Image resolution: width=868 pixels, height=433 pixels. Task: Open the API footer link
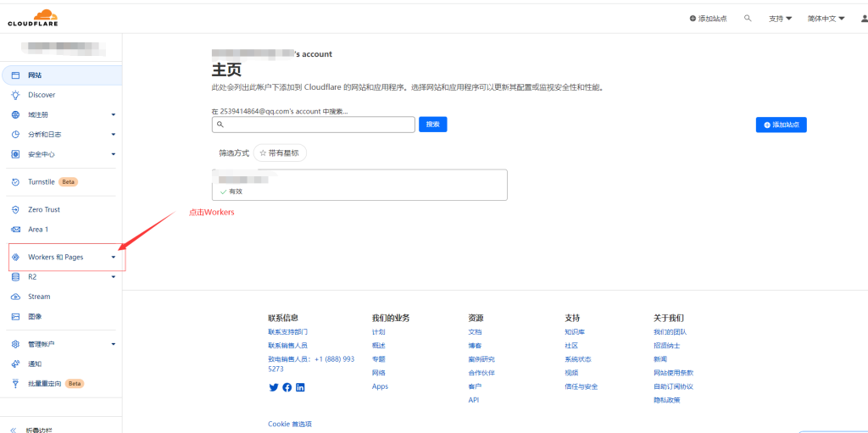point(473,400)
